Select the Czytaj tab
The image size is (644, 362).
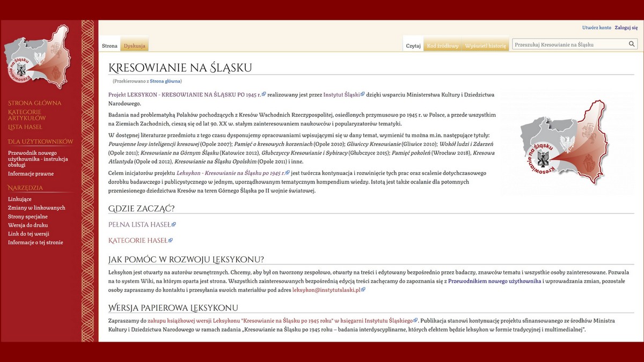click(x=413, y=46)
